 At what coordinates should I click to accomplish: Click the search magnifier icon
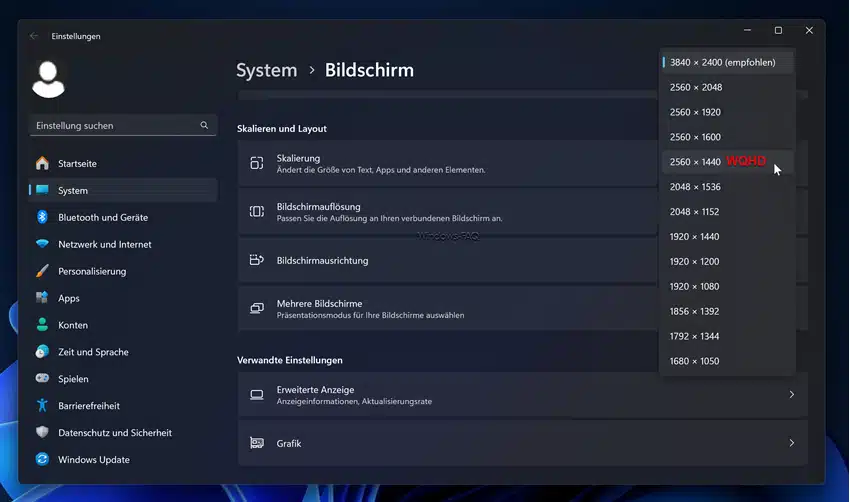(x=204, y=125)
